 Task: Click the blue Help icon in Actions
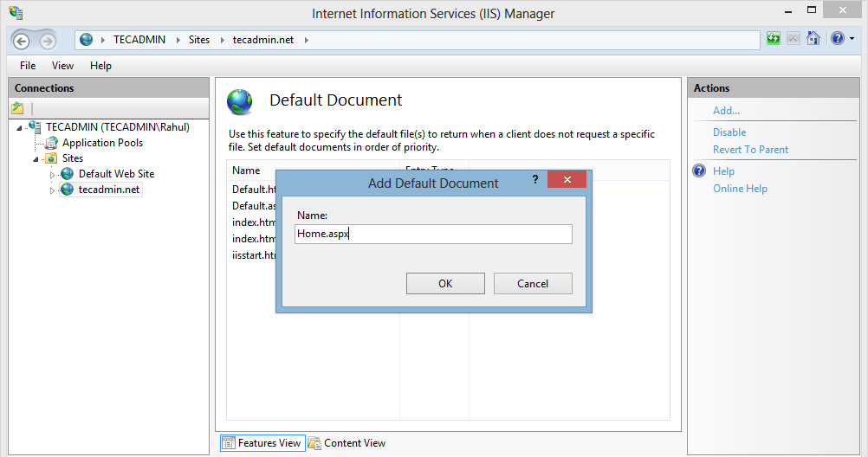[x=699, y=171]
